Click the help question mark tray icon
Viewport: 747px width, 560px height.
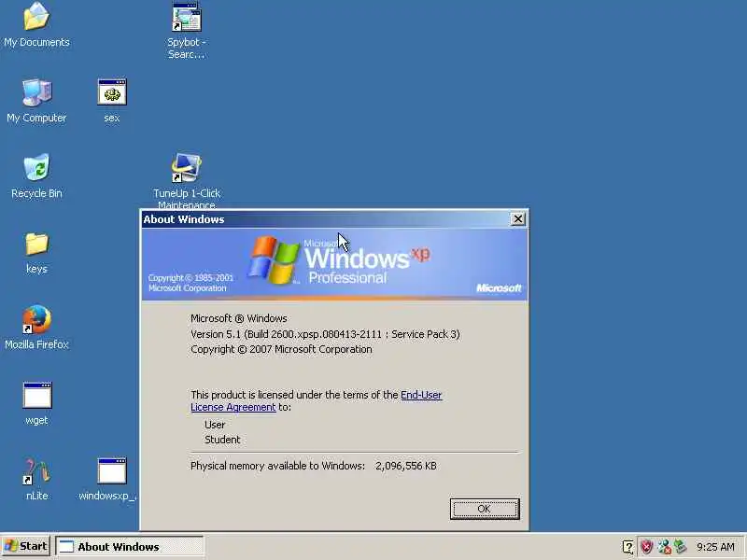627,547
